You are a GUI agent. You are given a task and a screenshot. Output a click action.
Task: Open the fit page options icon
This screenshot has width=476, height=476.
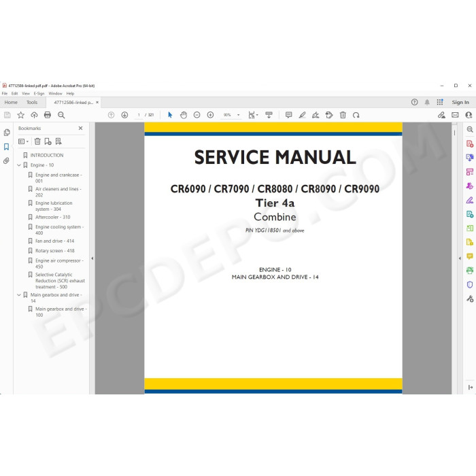(253, 115)
